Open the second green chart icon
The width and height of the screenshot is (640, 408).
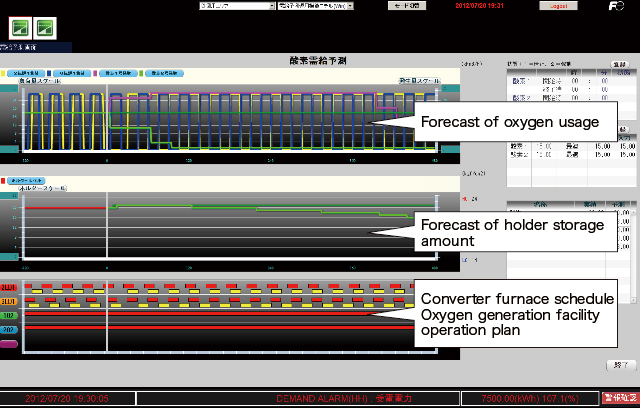45,28
